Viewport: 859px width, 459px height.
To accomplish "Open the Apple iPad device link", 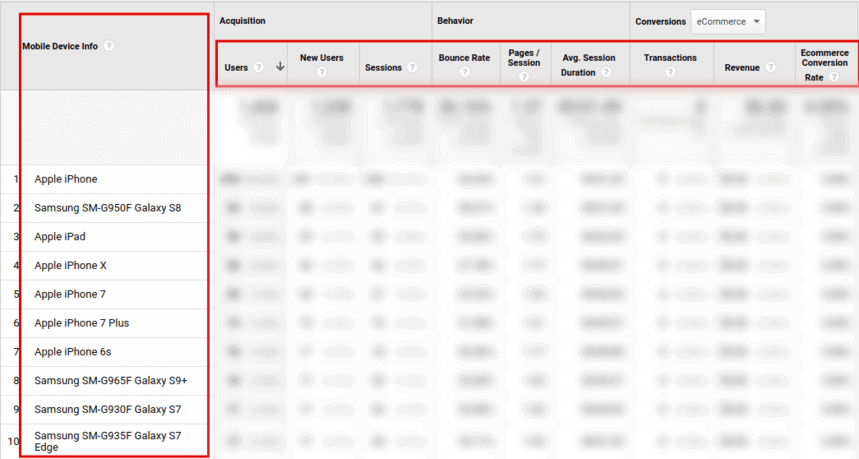I will click(60, 237).
